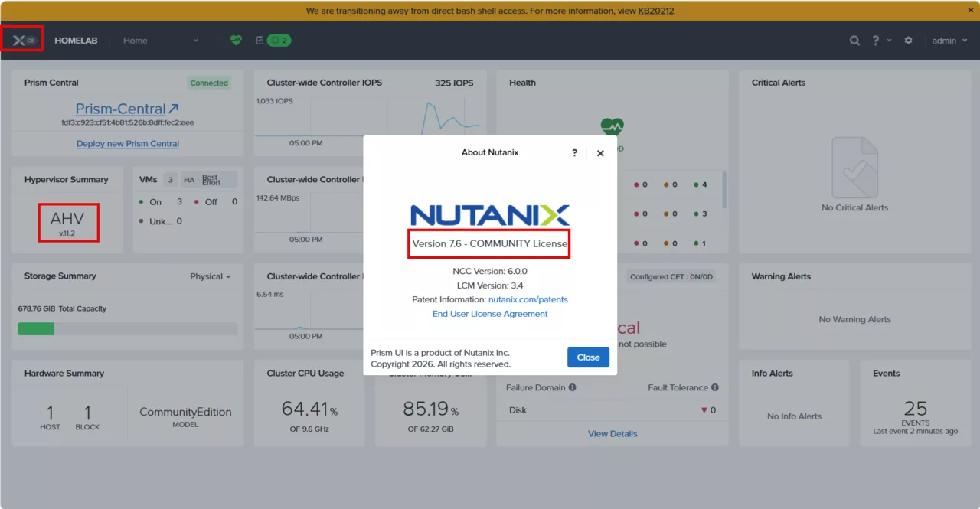The width and height of the screenshot is (980, 509).
Task: Open the question mark help menu
Action: pyautogui.click(x=876, y=41)
